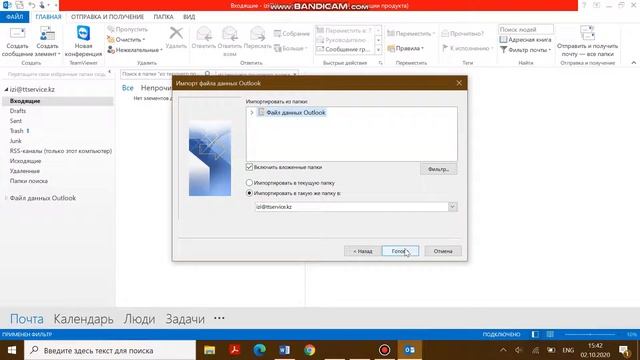Switch to Calendar (Календарь) view
This screenshot has width=640, height=360.
pos(84,319)
